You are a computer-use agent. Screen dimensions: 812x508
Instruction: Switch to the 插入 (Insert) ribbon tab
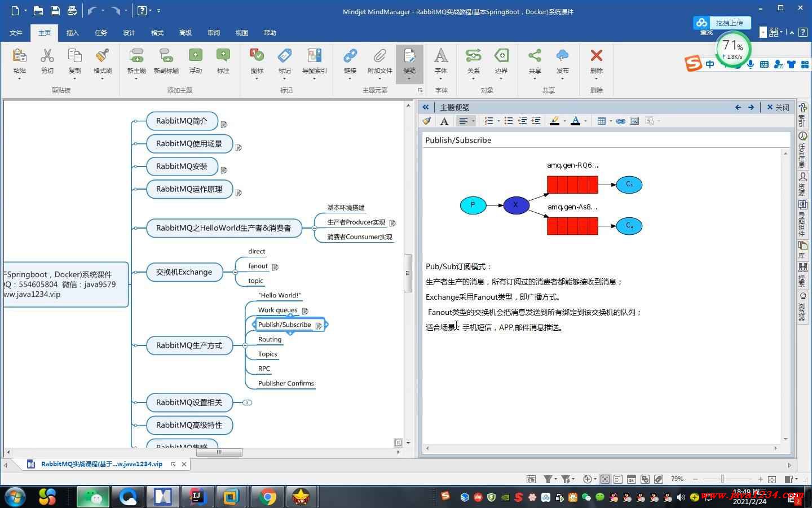[73, 33]
